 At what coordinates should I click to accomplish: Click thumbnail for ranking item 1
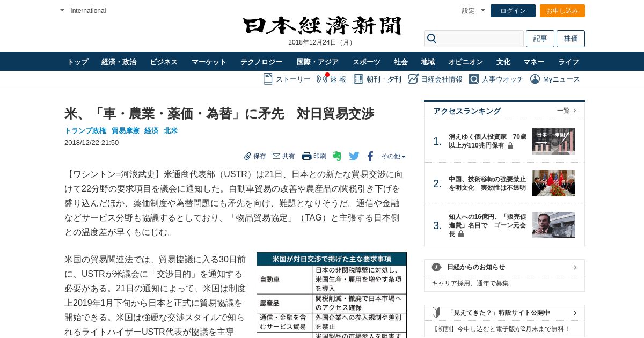(x=554, y=141)
